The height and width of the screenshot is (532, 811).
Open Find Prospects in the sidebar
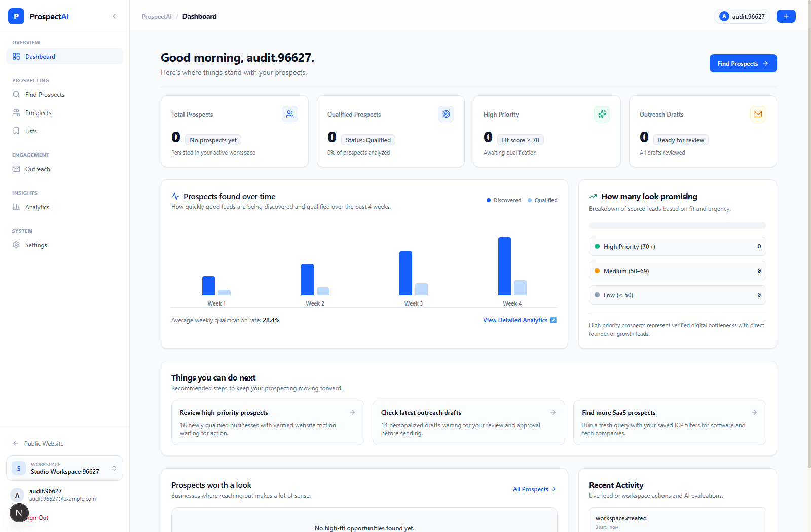click(x=64, y=94)
